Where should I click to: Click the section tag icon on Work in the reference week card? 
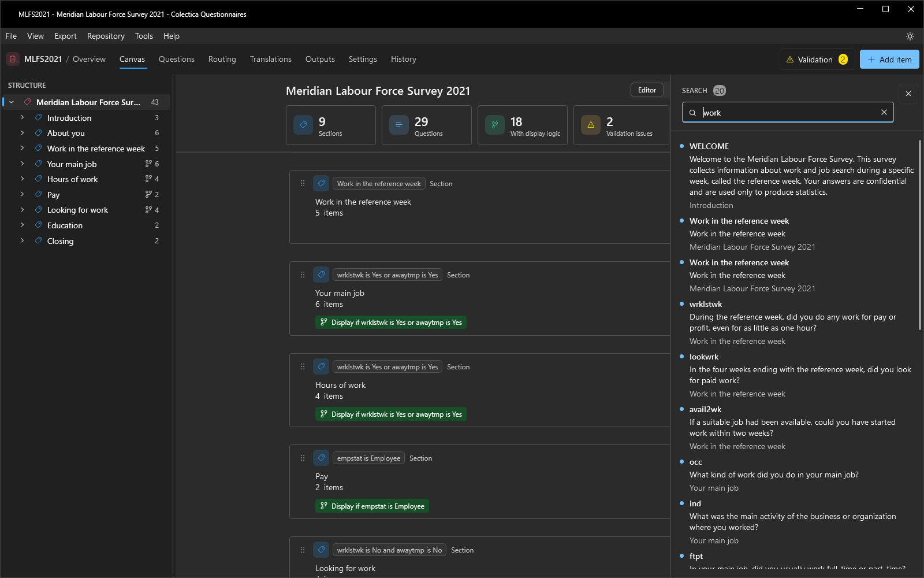(321, 183)
